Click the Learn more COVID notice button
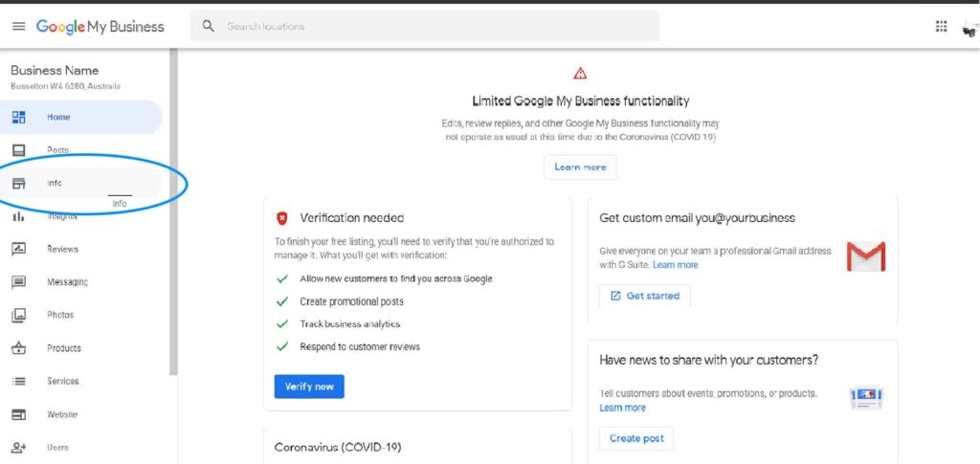Viewport: 980px width, 464px height. click(580, 167)
